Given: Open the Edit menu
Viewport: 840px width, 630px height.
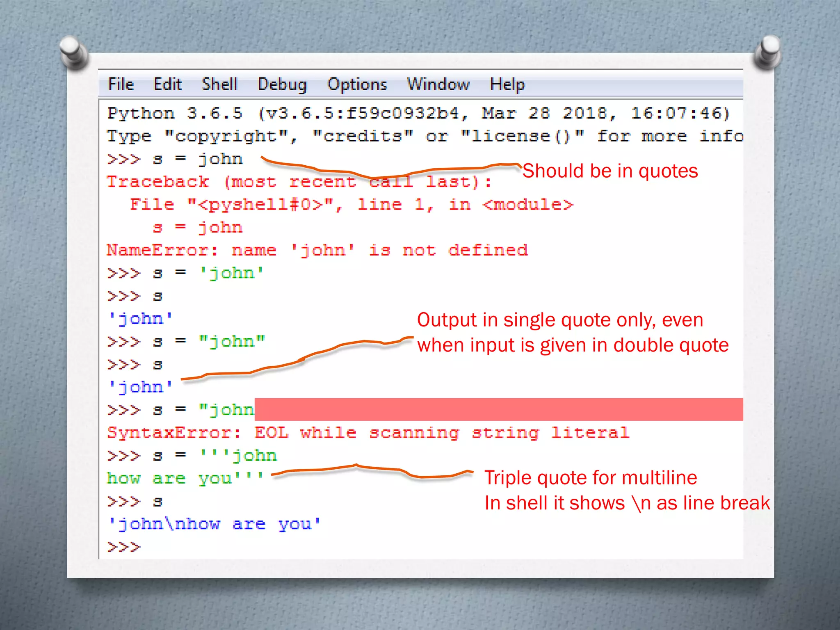Looking at the screenshot, I should (167, 84).
